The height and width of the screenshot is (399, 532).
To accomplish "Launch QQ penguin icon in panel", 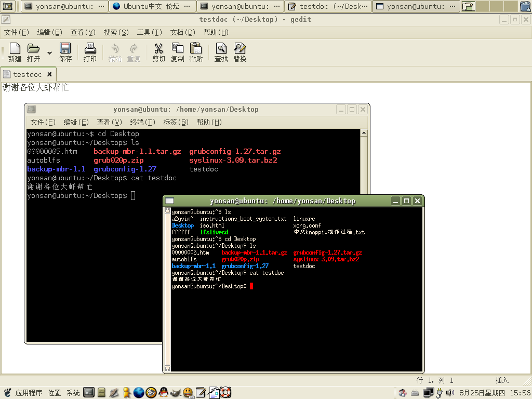I will tap(164, 393).
